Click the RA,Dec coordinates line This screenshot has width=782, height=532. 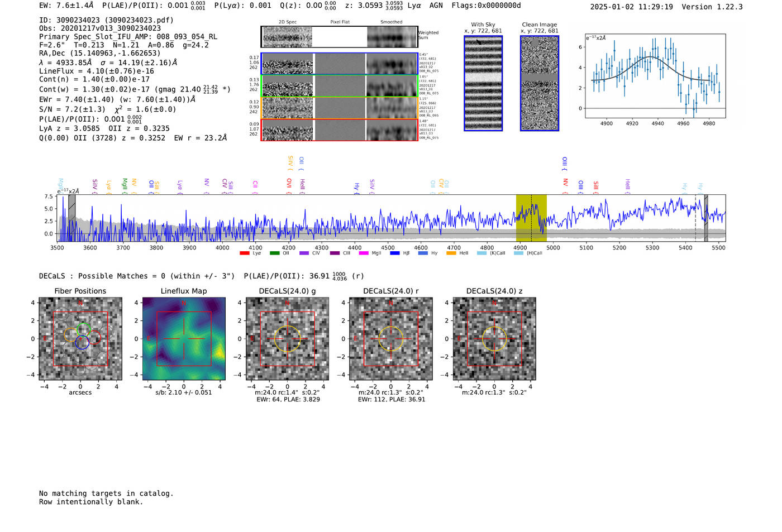pyautogui.click(x=99, y=54)
